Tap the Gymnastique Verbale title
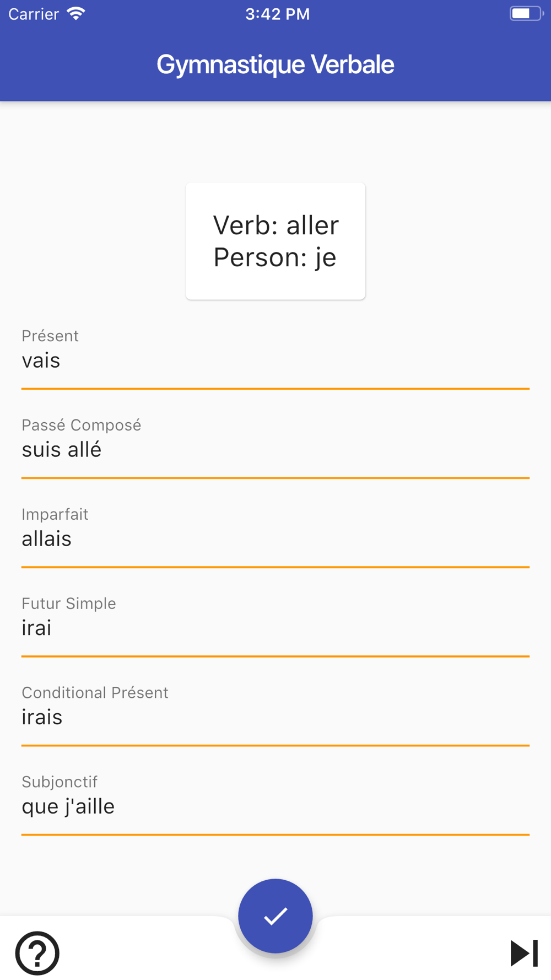 coord(275,64)
